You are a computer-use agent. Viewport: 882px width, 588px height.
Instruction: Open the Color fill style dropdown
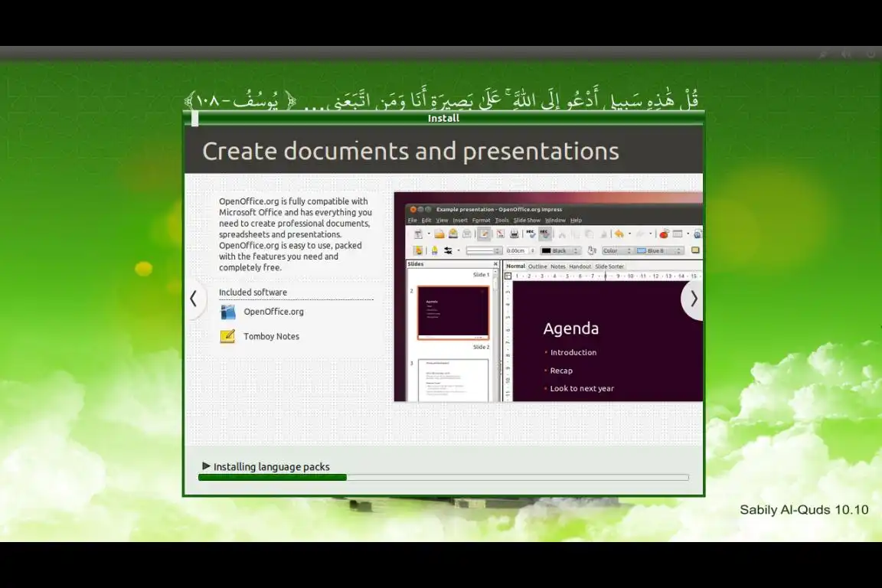click(x=617, y=251)
